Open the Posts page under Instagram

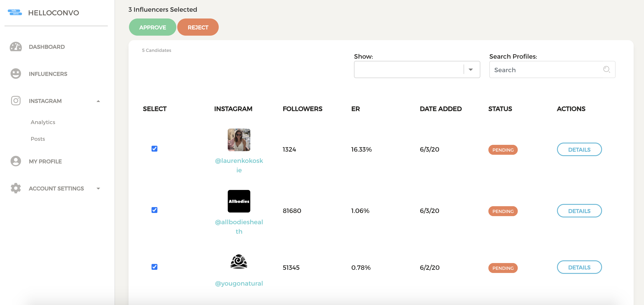point(37,139)
